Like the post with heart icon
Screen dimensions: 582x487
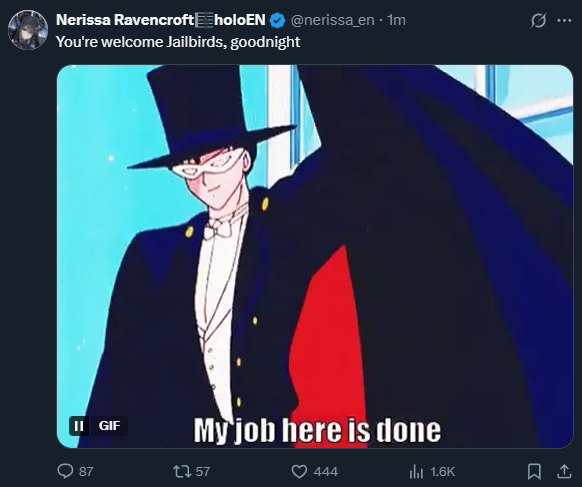coord(299,471)
